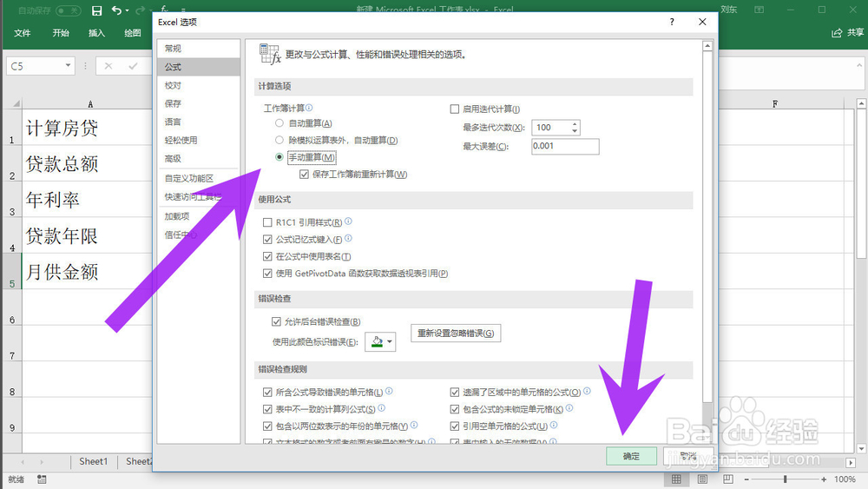This screenshot has height=489, width=868.
Task: Toggle 公式记忆式键入 checkbox
Action: (x=267, y=240)
